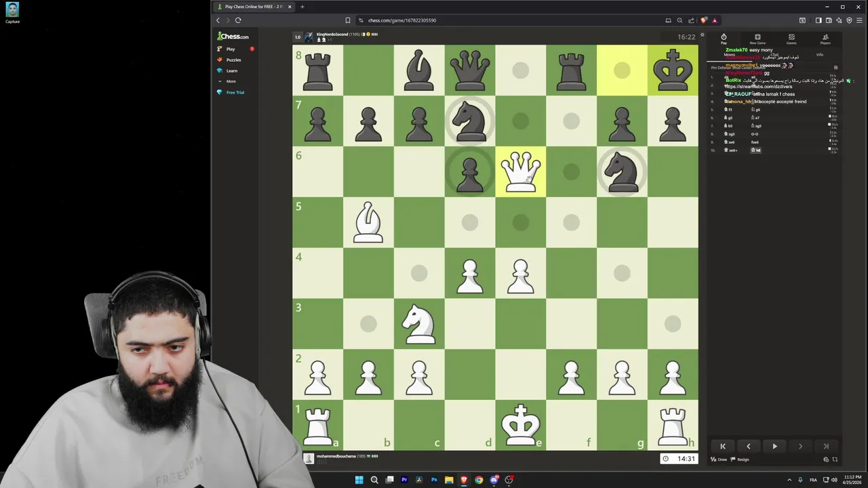Viewport: 868px width, 488px height.
Task: Open File Explorer from taskbar
Action: pos(449,480)
